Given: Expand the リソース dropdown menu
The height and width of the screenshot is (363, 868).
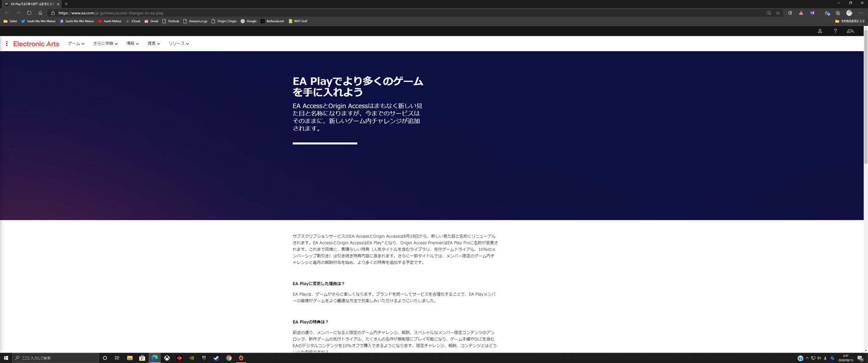Looking at the screenshot, I should pos(179,44).
